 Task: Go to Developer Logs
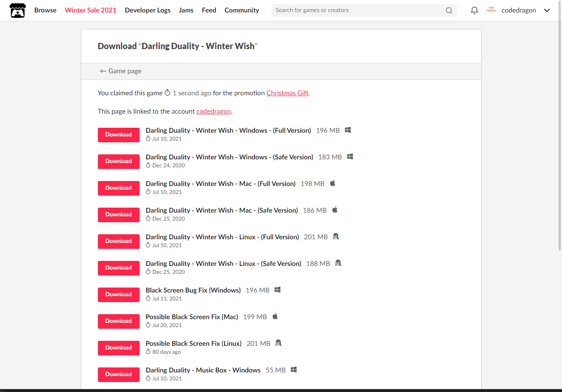(147, 10)
